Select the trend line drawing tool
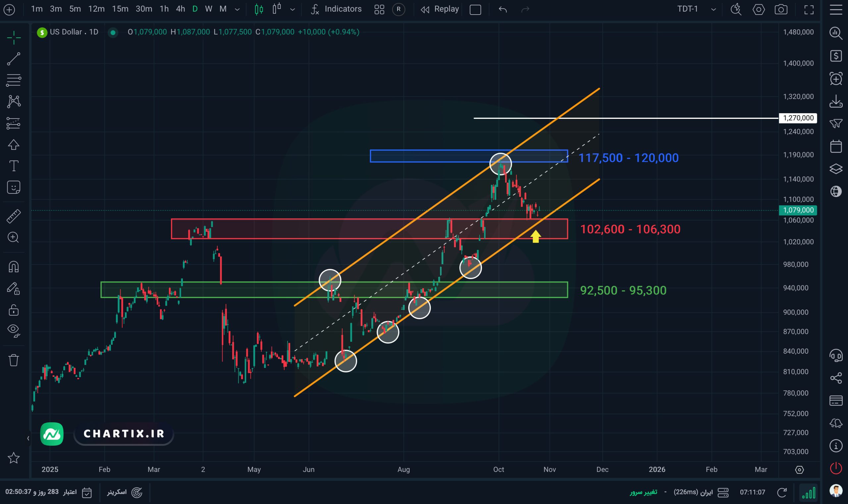This screenshot has width=848, height=504. [14, 59]
